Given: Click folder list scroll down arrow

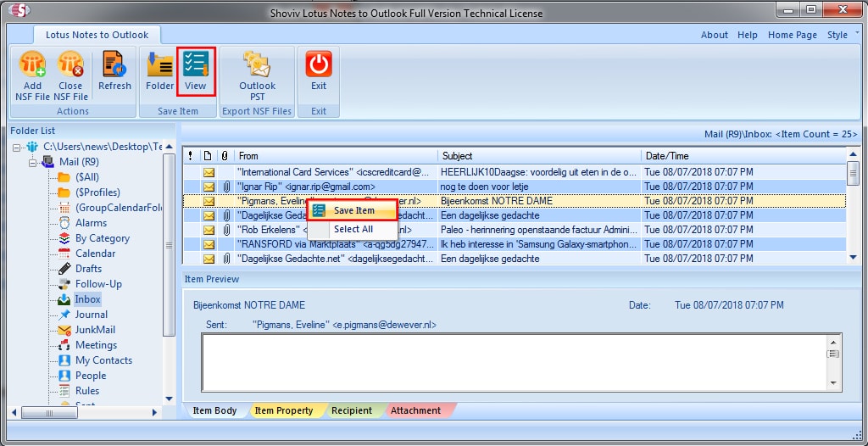Looking at the screenshot, I should tap(170, 399).
